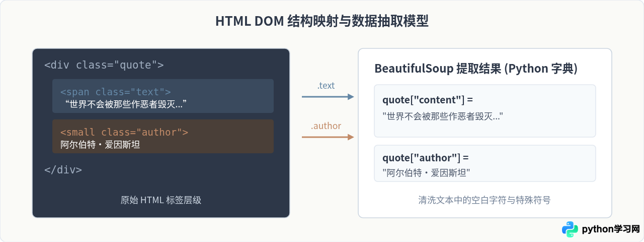Click the value '"阿尔伯特・爱因斯坦"' in the result card
Screen dimensions: 644x242
pyautogui.click(x=426, y=173)
